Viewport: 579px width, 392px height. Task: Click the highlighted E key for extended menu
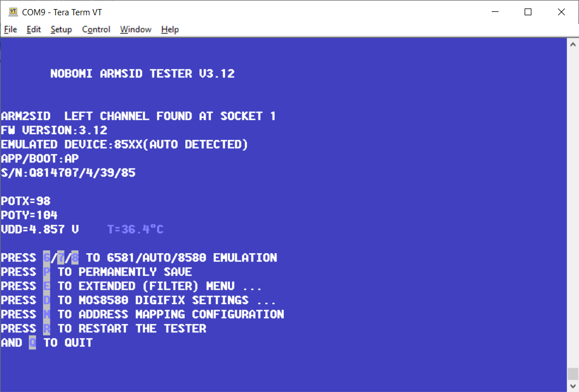[46, 286]
